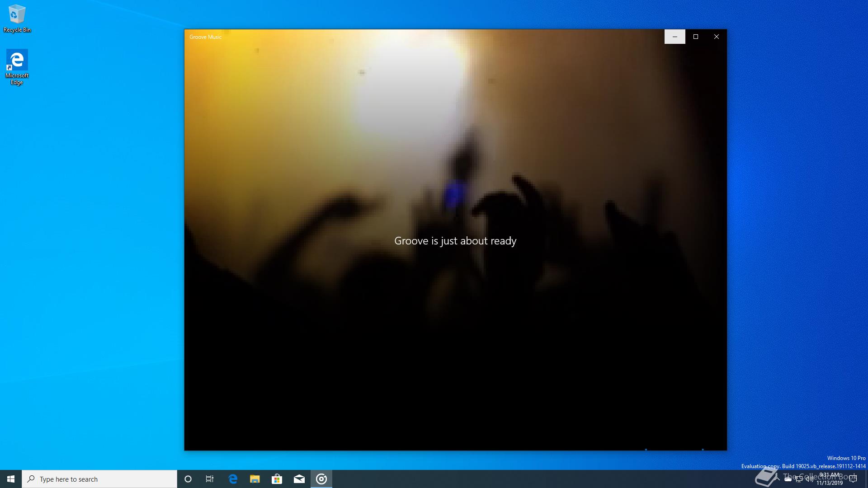The image size is (868, 488).
Task: Minimize the Groove Music window
Action: (675, 37)
